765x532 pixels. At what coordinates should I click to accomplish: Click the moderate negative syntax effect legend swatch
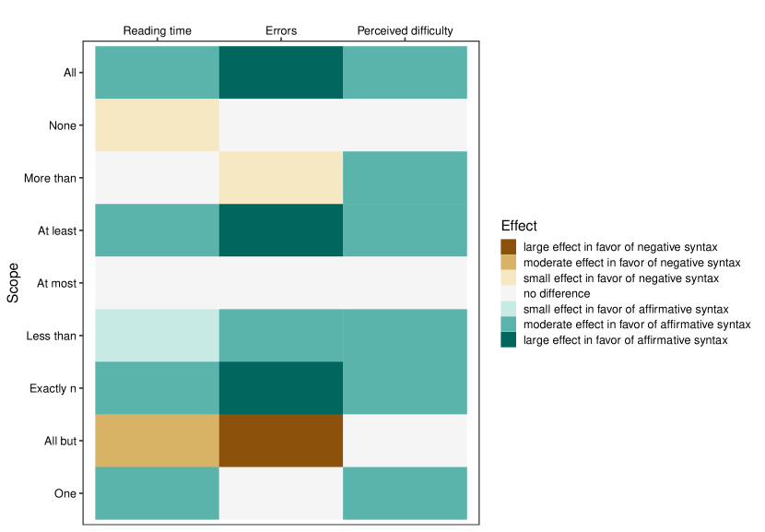pos(509,262)
